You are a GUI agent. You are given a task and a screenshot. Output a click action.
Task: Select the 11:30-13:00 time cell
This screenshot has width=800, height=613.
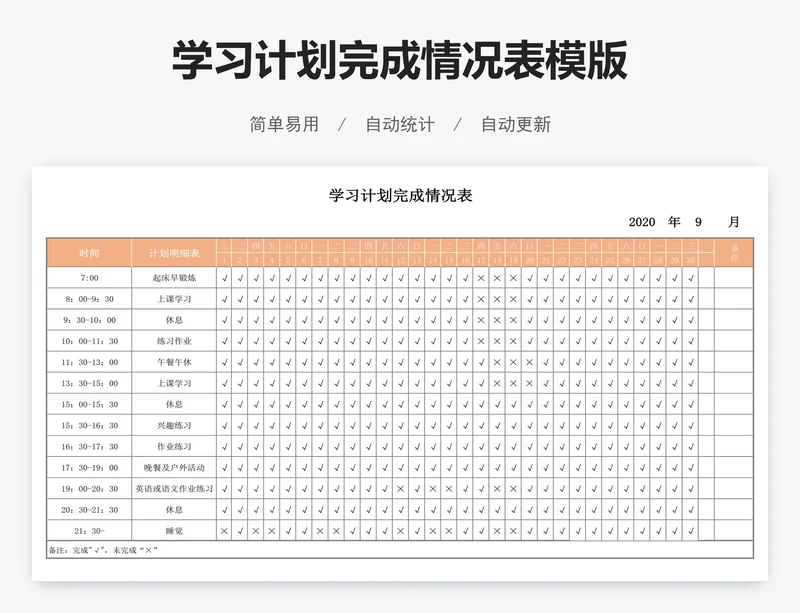[x=89, y=362]
